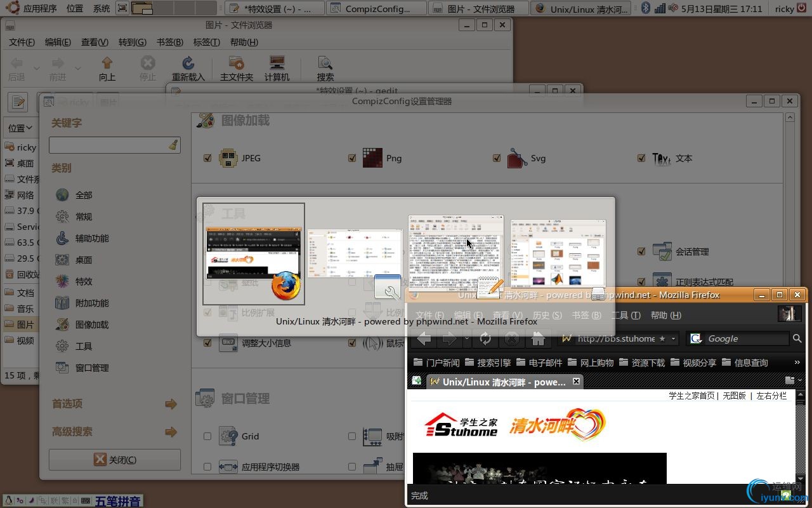Screen dimensions: 812x508
Task: Toggle the JPEG plugin checkbox
Action: coord(207,158)
